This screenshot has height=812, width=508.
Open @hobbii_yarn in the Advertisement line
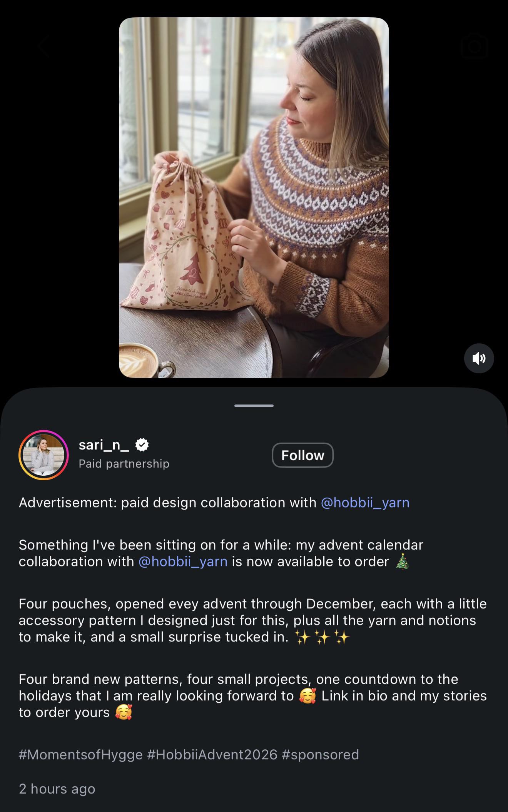pos(365,503)
